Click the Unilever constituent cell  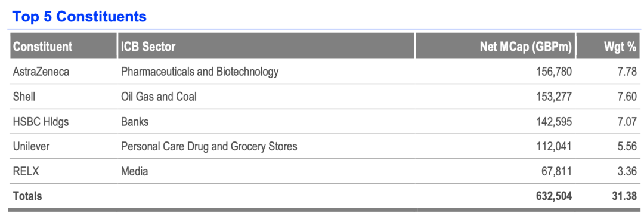(x=31, y=146)
